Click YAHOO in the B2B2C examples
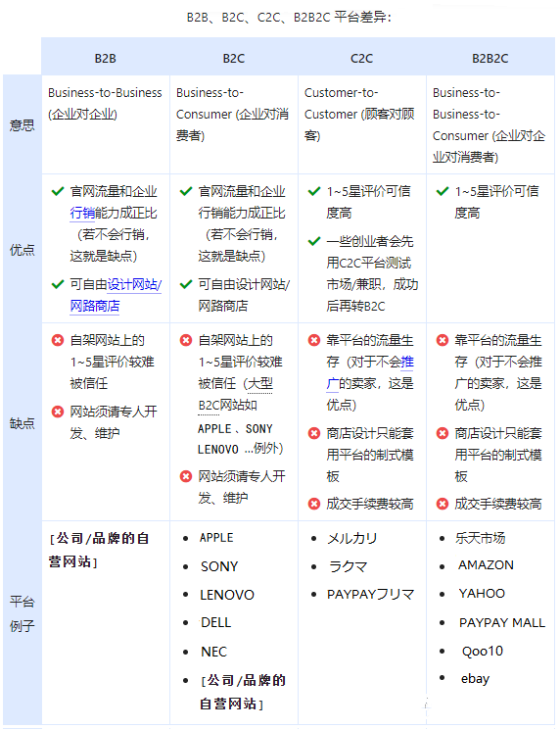 click(x=482, y=593)
